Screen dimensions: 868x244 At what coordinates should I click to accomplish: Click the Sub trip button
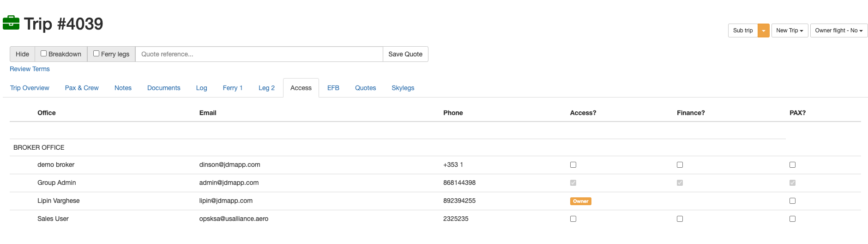click(x=742, y=30)
